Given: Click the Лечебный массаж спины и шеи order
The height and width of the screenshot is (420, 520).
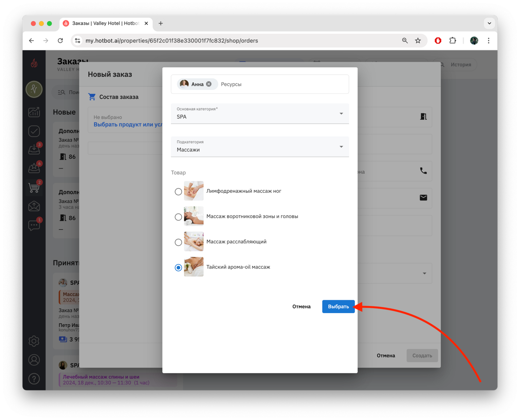Looking at the screenshot, I should coord(118,380).
